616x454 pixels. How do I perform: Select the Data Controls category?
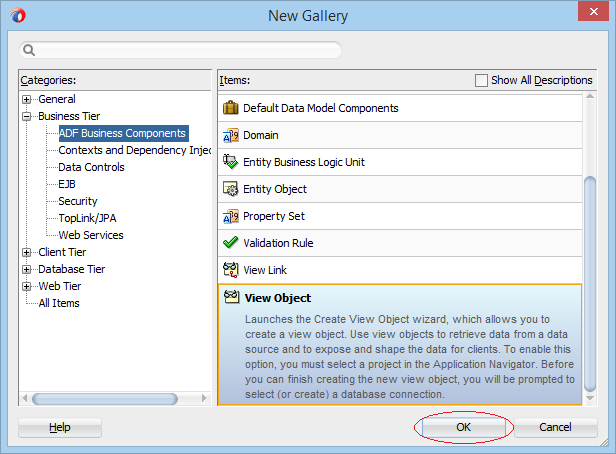[91, 167]
